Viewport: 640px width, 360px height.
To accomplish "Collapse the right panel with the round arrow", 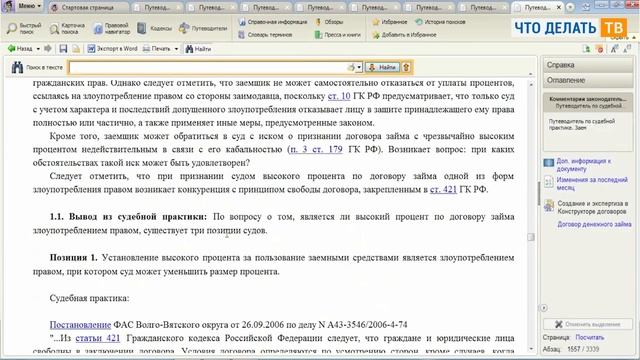I will pyautogui.click(x=544, y=308).
